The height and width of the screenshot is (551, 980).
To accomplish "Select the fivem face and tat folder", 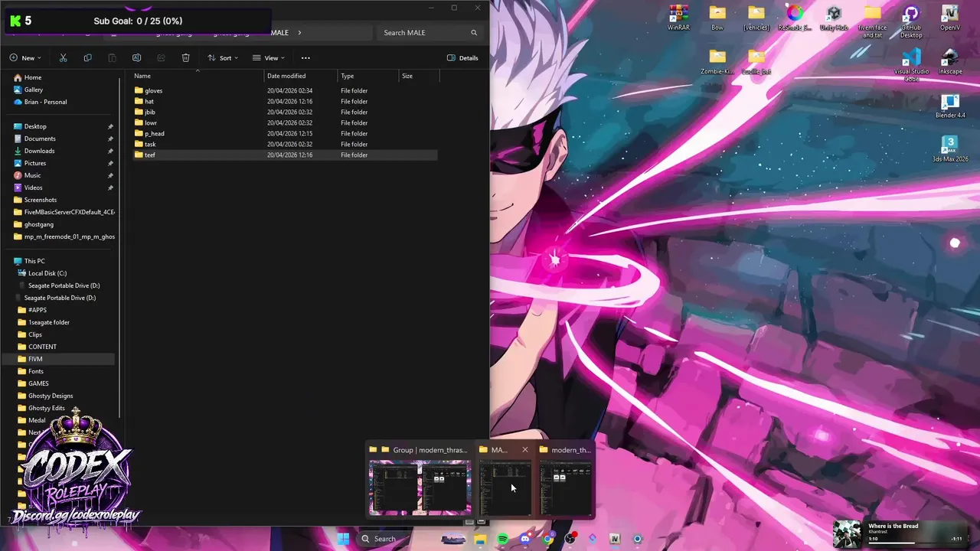I will 872,21.
